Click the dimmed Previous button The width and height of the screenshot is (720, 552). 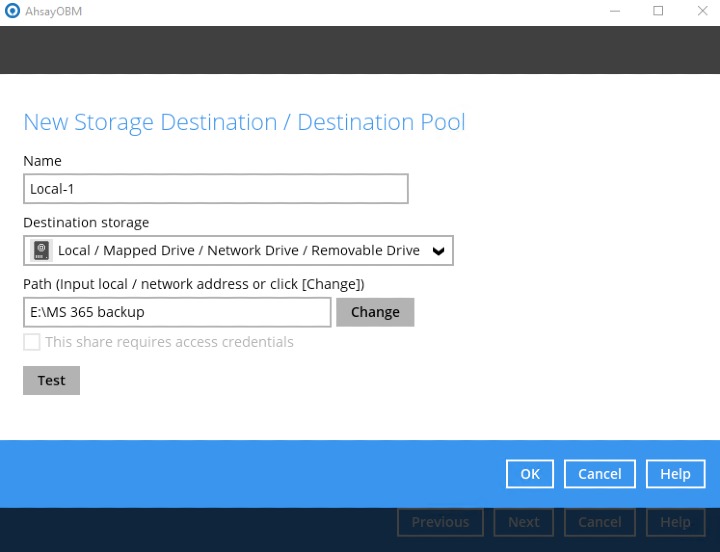(440, 522)
